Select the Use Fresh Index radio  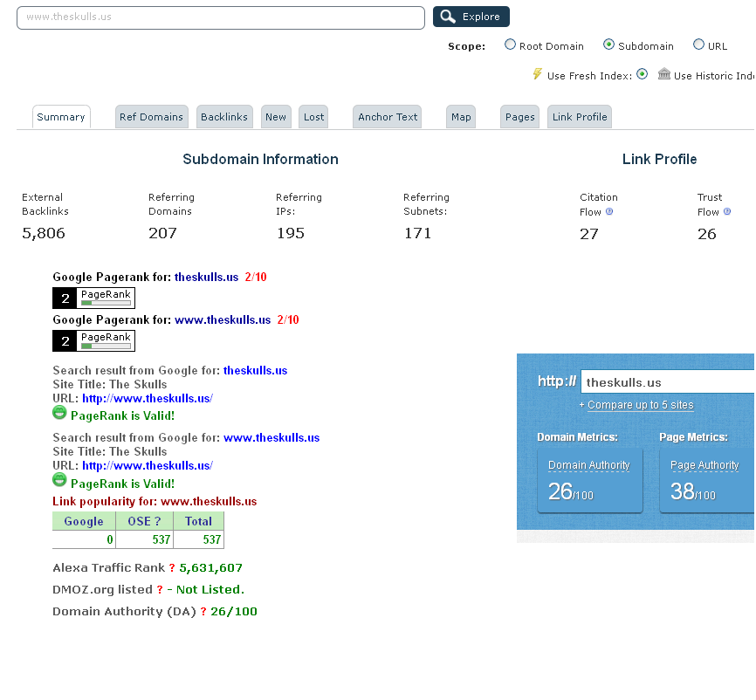pos(642,74)
